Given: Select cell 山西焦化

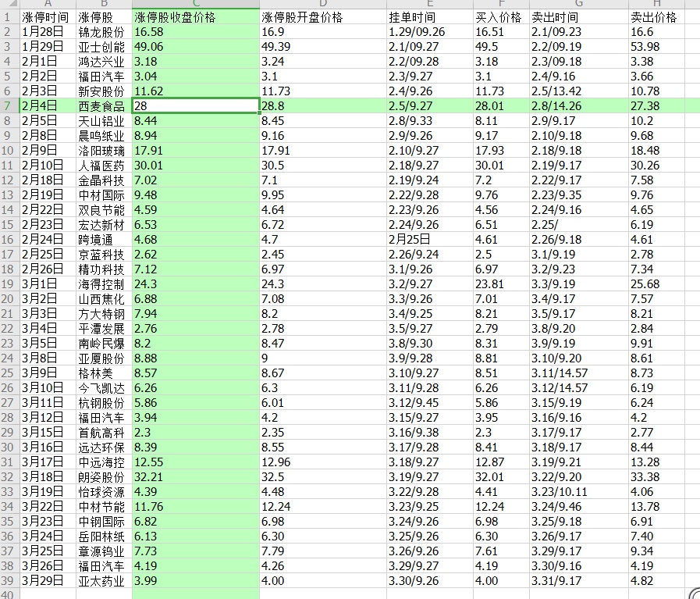Looking at the screenshot, I should point(104,298).
